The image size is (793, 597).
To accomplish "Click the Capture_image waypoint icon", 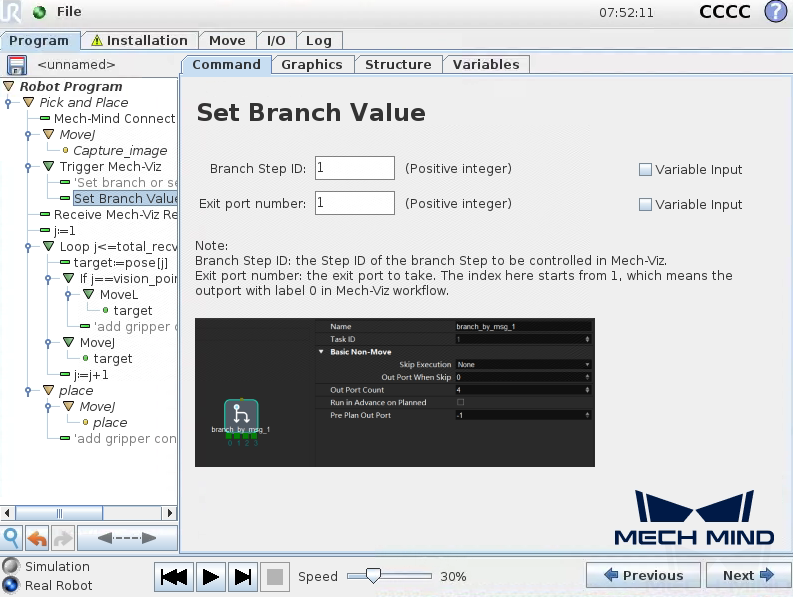I will [x=65, y=150].
